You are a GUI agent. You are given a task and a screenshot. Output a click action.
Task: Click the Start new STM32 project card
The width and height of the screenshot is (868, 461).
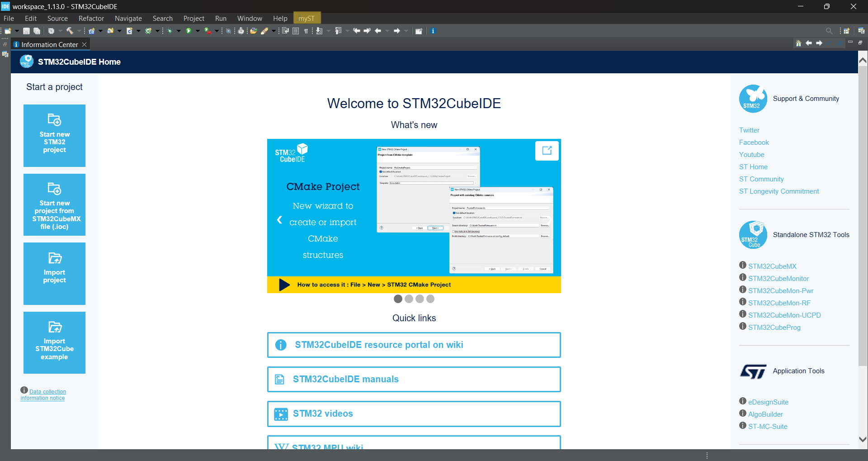point(54,136)
